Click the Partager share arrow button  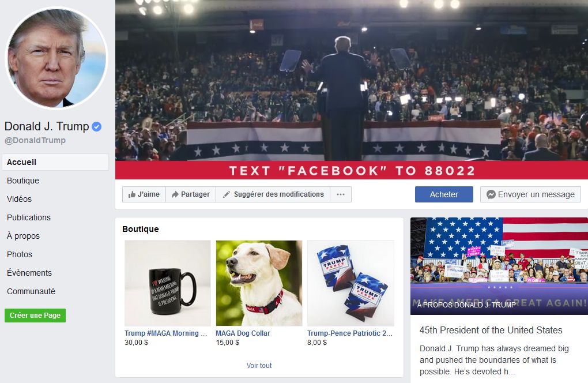click(x=190, y=194)
